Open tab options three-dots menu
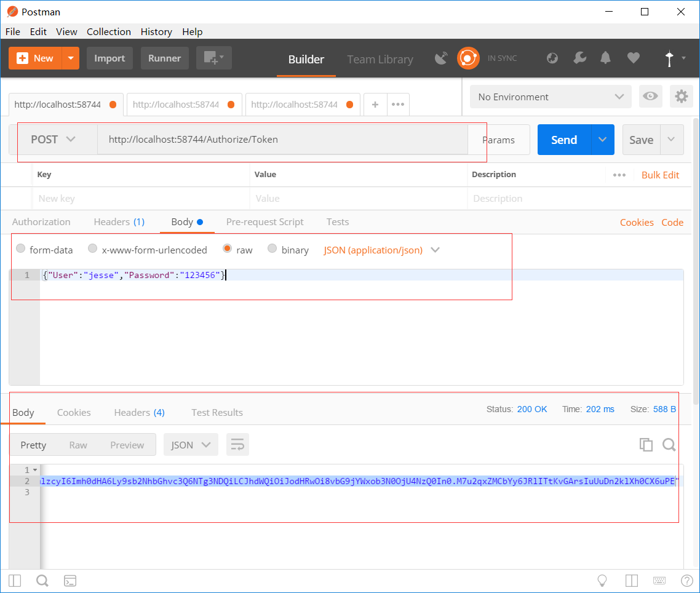 pos(398,105)
